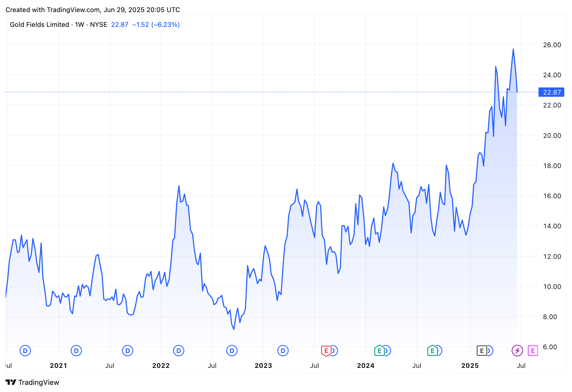Image resolution: width=572 pixels, height=392 pixels.
Task: Click the 10.00 price axis label
Action: click(552, 286)
